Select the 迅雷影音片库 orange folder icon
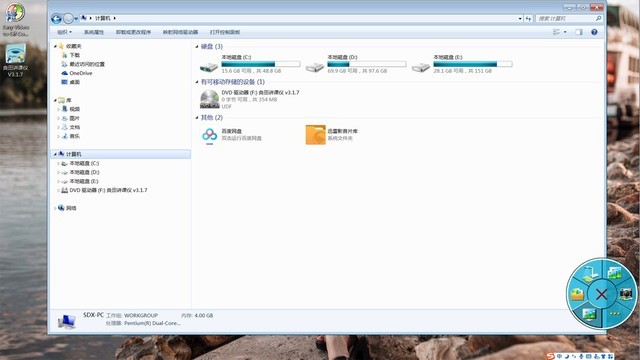The image size is (640, 360). pyautogui.click(x=315, y=135)
